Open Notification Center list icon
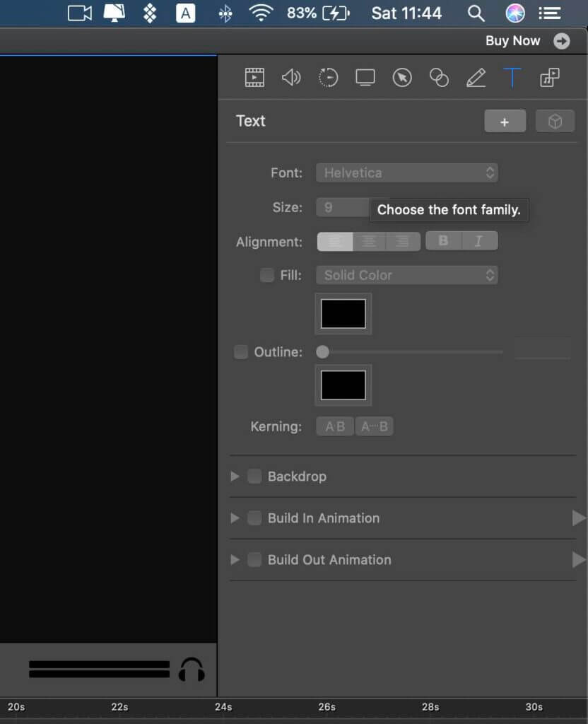 [550, 13]
